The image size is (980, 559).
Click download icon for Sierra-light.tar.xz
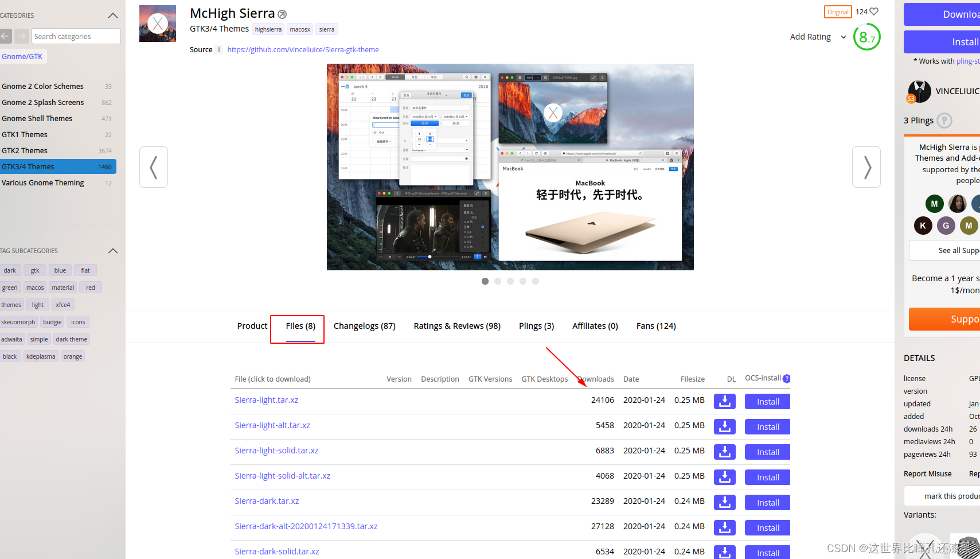point(724,401)
